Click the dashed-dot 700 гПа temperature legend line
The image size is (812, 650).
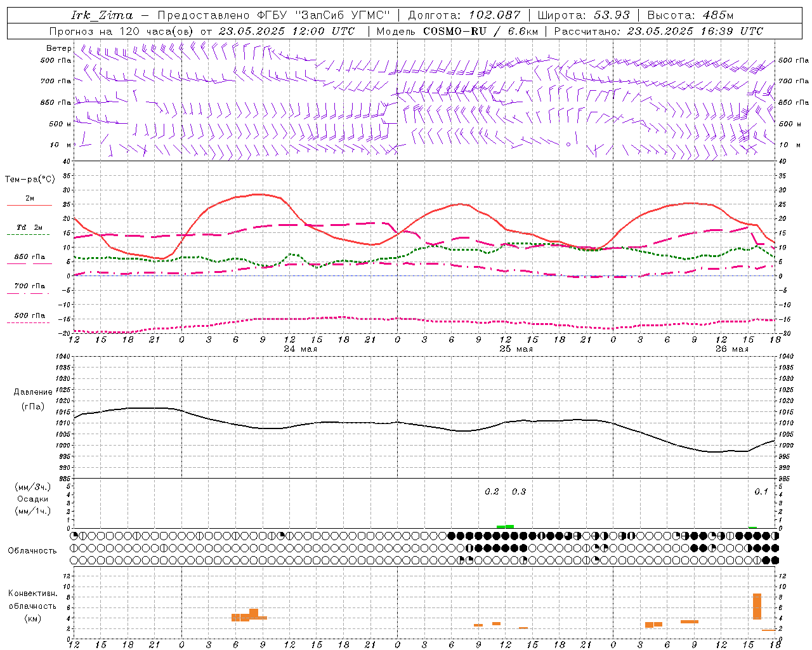click(x=29, y=293)
